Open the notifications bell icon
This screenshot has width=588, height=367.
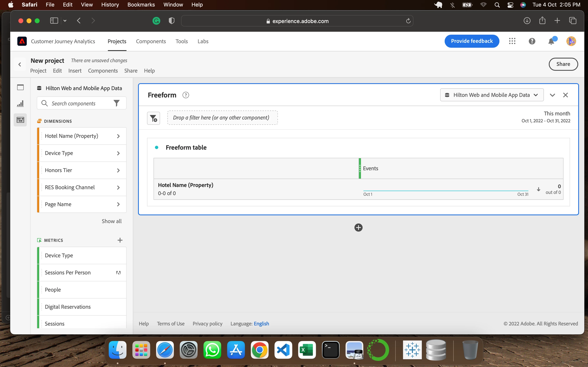click(x=551, y=41)
